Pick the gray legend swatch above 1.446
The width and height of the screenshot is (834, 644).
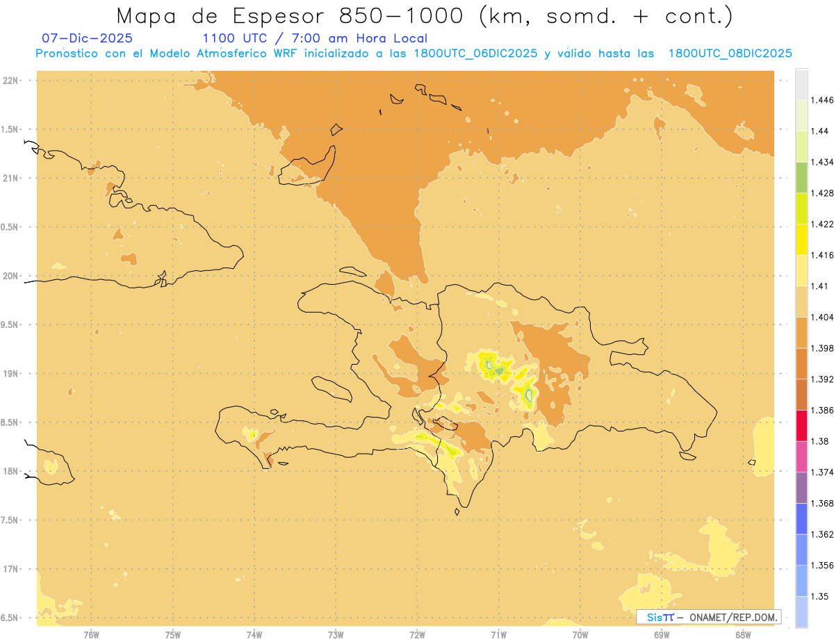tap(801, 85)
